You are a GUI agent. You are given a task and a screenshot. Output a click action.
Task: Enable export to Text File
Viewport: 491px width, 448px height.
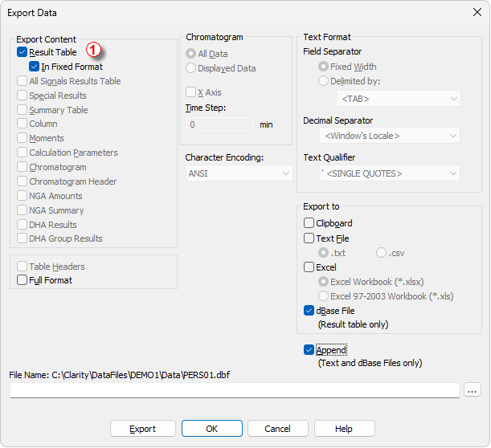point(309,238)
